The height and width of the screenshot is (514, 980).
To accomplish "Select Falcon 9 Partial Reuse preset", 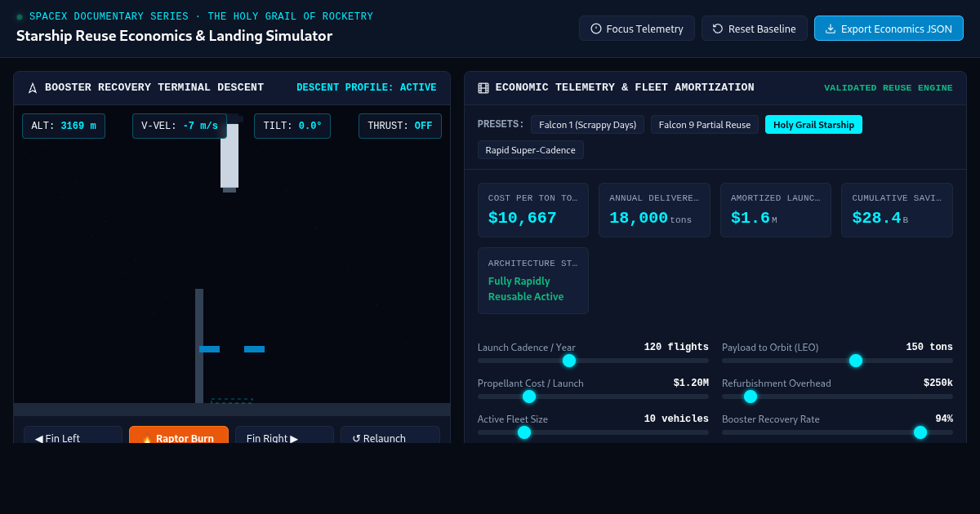I will click(x=705, y=125).
